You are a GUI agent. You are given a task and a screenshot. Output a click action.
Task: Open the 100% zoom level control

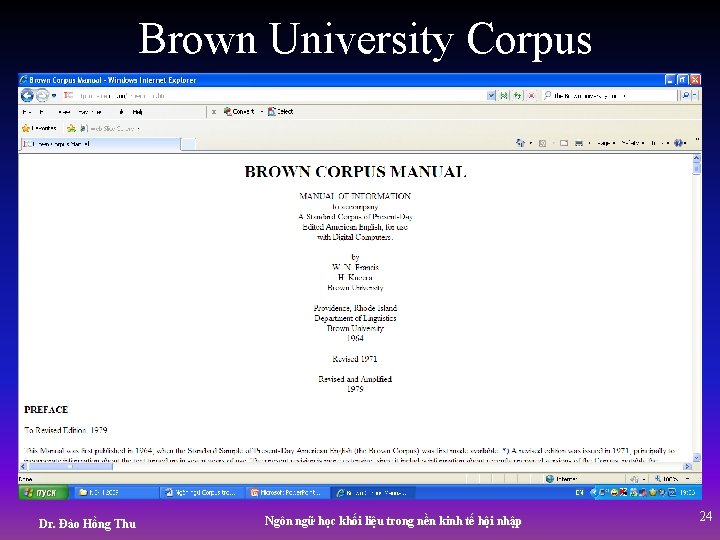tap(671, 479)
